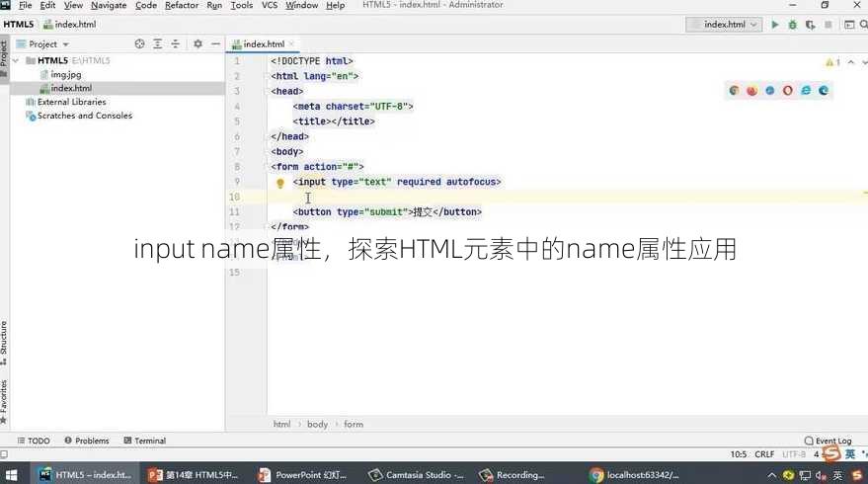Open page in Safari browser icon
The image size is (868, 484).
pos(770,90)
